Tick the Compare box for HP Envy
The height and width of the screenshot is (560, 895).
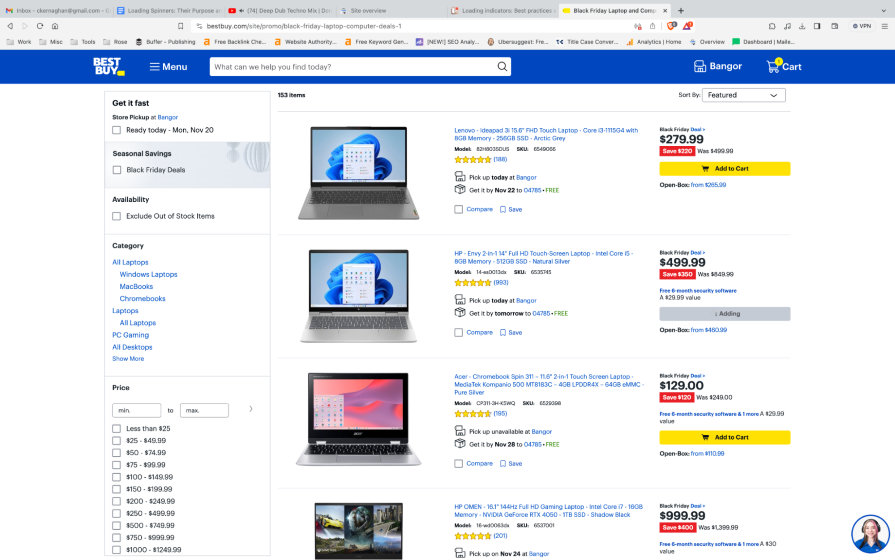point(459,332)
